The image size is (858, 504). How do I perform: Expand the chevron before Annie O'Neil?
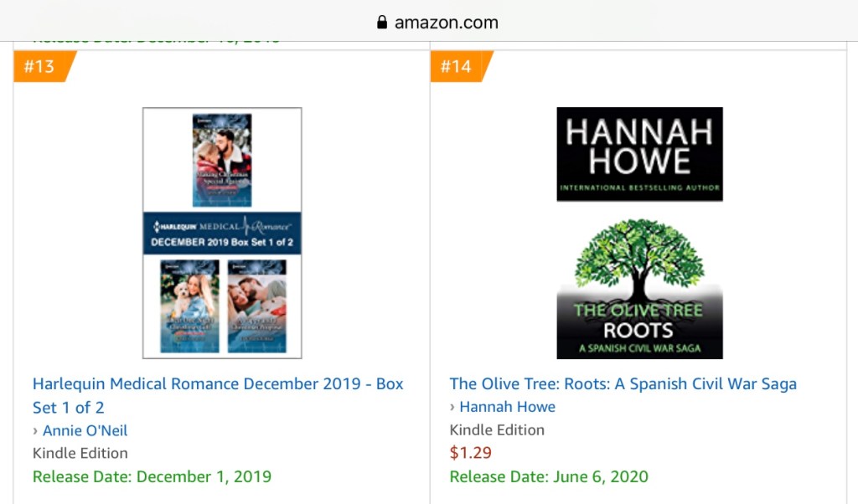[x=35, y=430]
